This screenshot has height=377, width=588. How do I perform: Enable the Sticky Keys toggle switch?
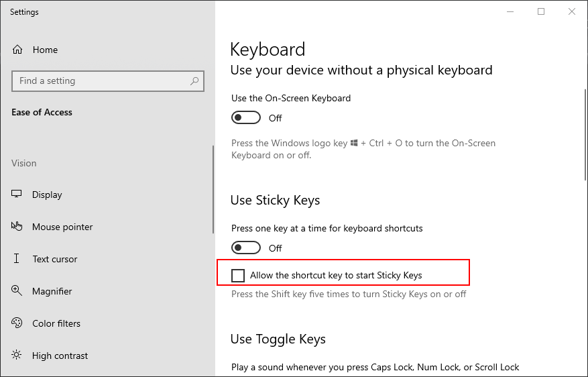(x=246, y=248)
